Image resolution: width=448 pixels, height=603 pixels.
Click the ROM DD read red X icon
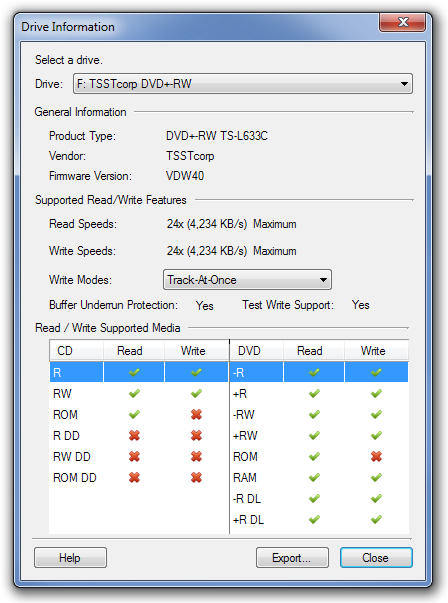[134, 478]
